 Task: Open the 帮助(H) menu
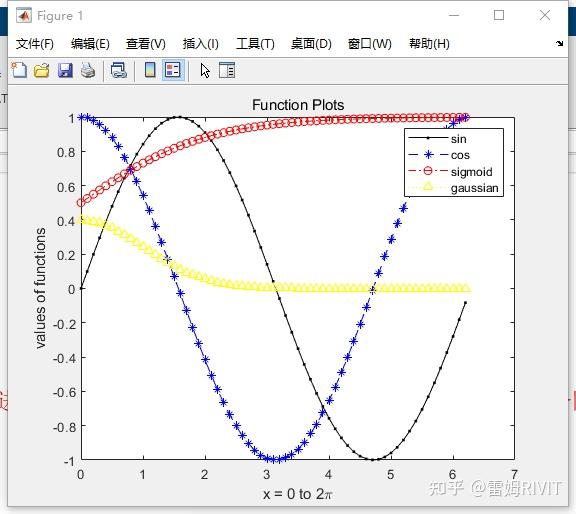click(x=429, y=44)
